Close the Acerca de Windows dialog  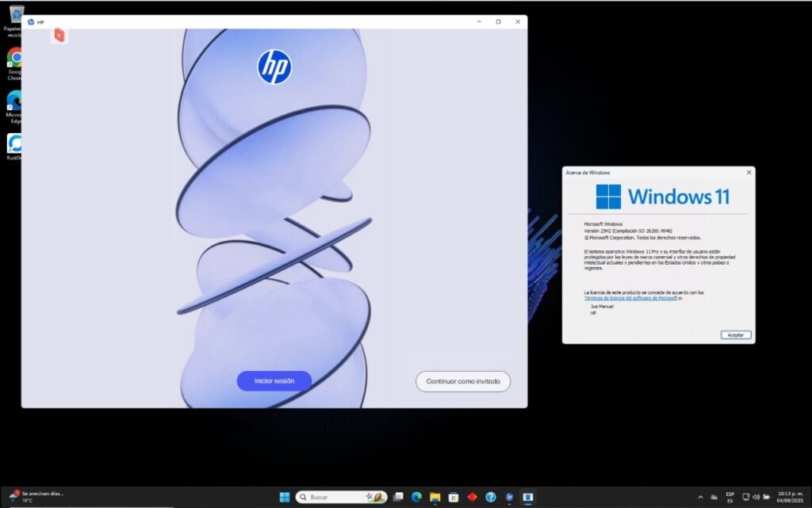coord(749,172)
